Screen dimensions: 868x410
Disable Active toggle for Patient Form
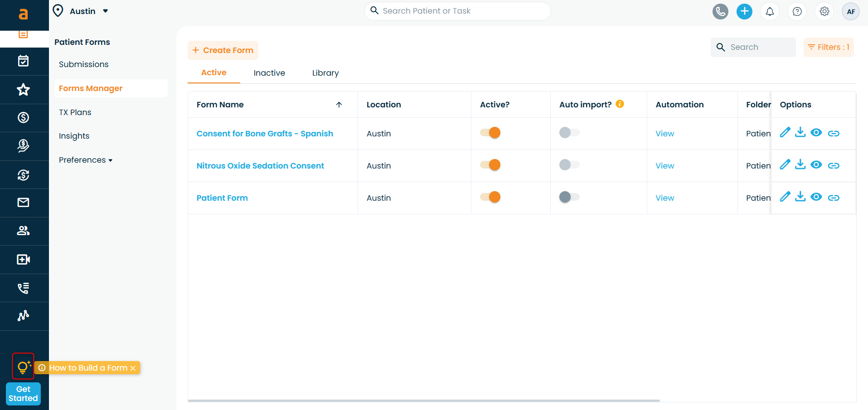coord(490,197)
